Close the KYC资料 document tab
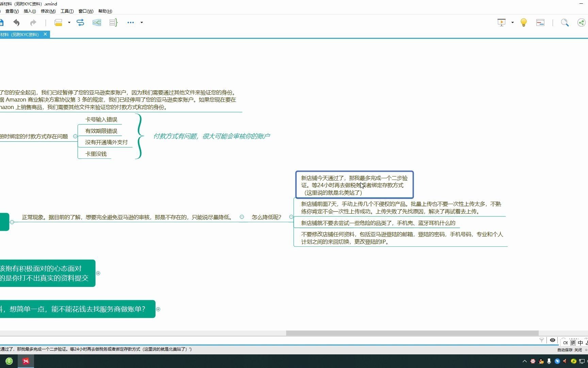Image resolution: width=588 pixels, height=368 pixels. click(45, 34)
